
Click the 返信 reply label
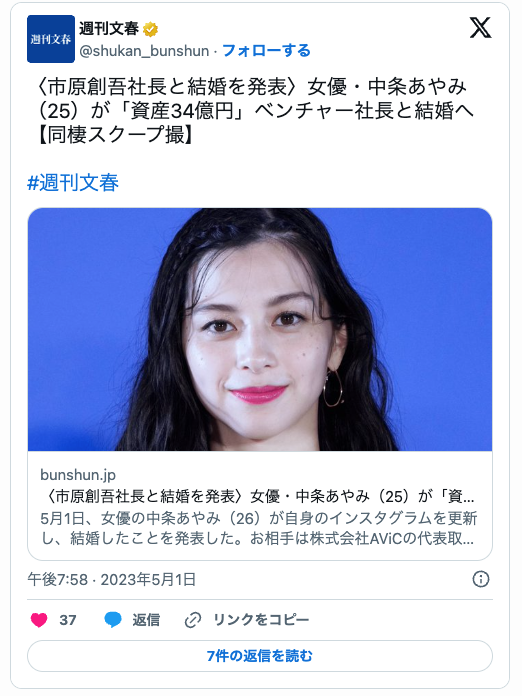pos(146,620)
